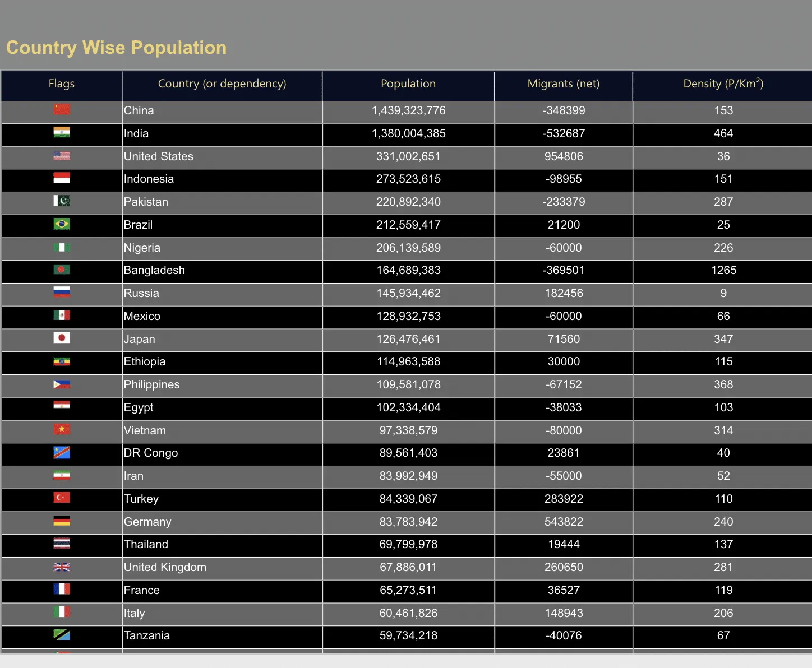Click the Migrants (net) column header
812x668 pixels.
564,85
